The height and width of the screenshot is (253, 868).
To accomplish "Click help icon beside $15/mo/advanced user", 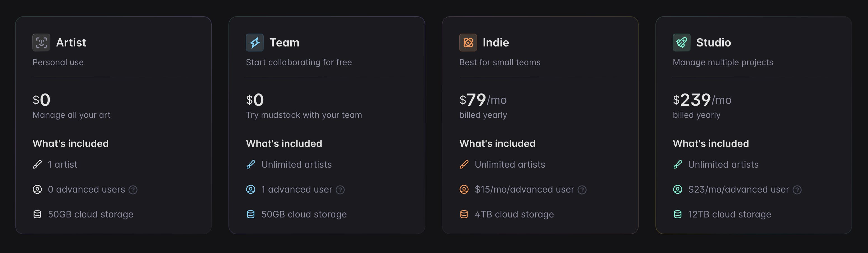I will pos(582,190).
